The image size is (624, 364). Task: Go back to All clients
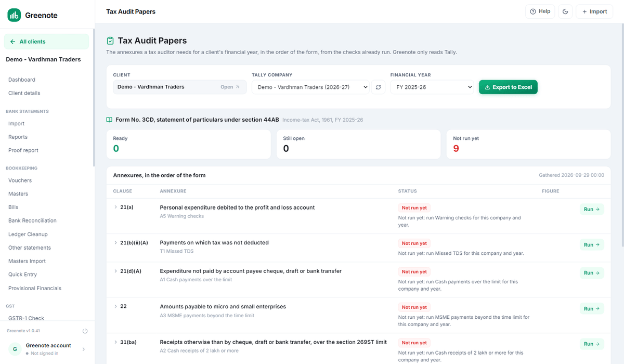[x=47, y=42]
